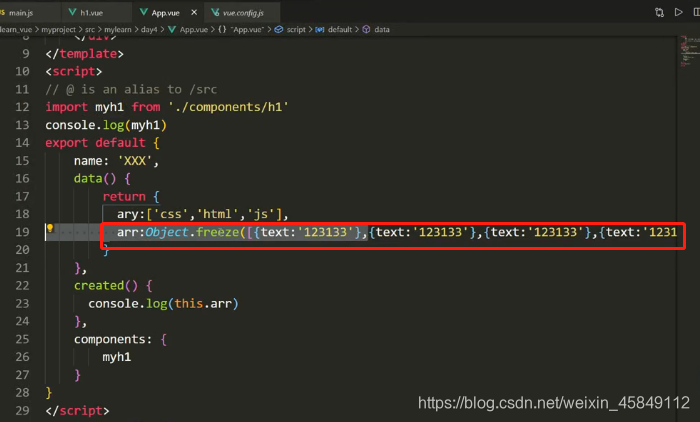This screenshot has height=422, width=700.
Task: Open the default breadcrumb symbol
Action: point(340,29)
